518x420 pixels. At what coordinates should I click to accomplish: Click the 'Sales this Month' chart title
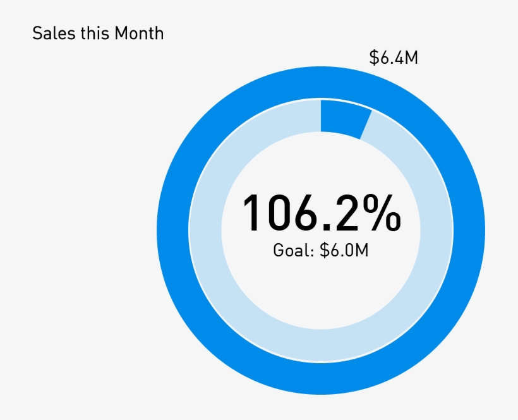tap(98, 33)
